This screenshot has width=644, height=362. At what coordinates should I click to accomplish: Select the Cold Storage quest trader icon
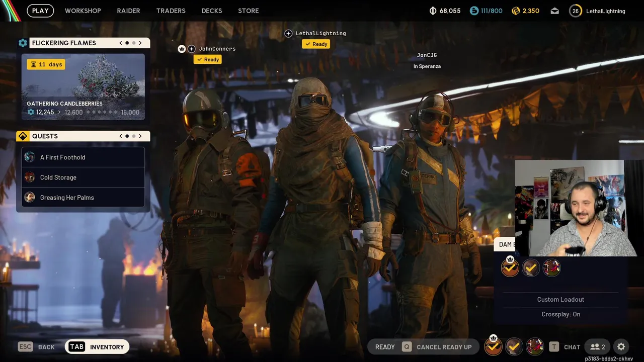coord(30,177)
